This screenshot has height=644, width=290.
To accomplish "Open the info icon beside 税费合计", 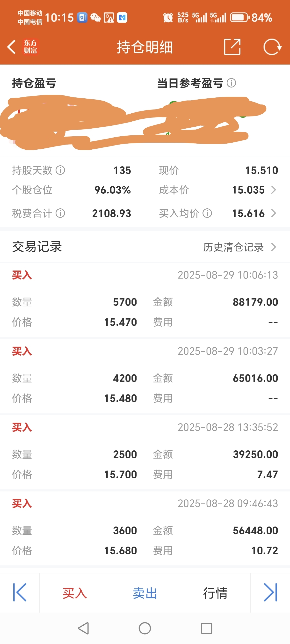I will point(60,213).
